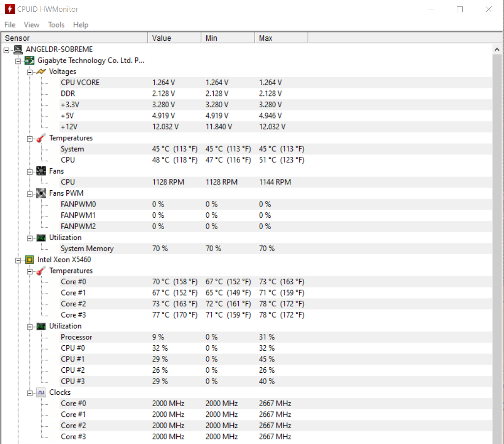Click the 67 °C (152 °F) min value

(228, 282)
